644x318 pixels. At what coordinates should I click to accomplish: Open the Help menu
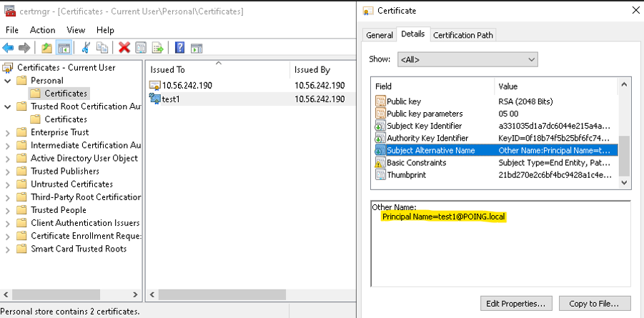point(105,30)
